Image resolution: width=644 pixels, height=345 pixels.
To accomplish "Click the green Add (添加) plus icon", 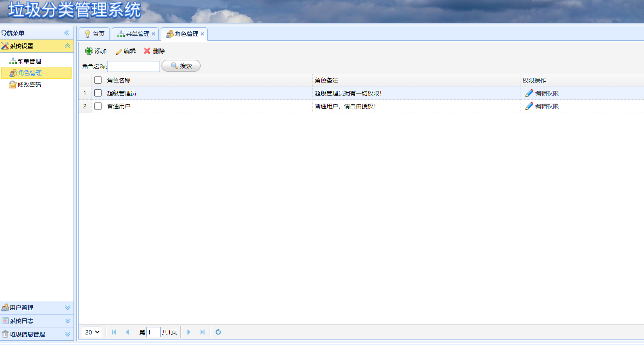I will tap(89, 51).
